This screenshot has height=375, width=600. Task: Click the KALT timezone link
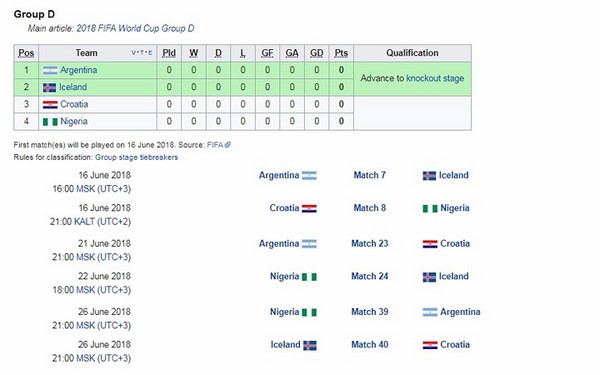84,222
